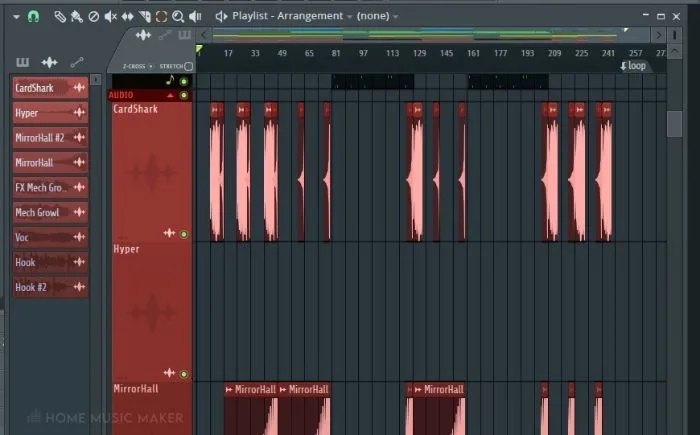Toggle mute LED on Hyper track
The image size is (700, 435).
coord(183,374)
